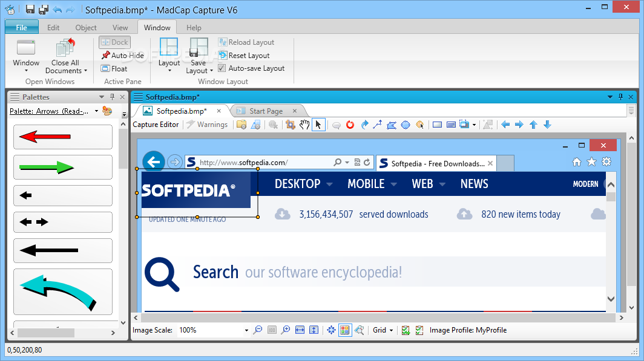Select the polygon shape tool
644x361 pixels.
click(x=392, y=125)
